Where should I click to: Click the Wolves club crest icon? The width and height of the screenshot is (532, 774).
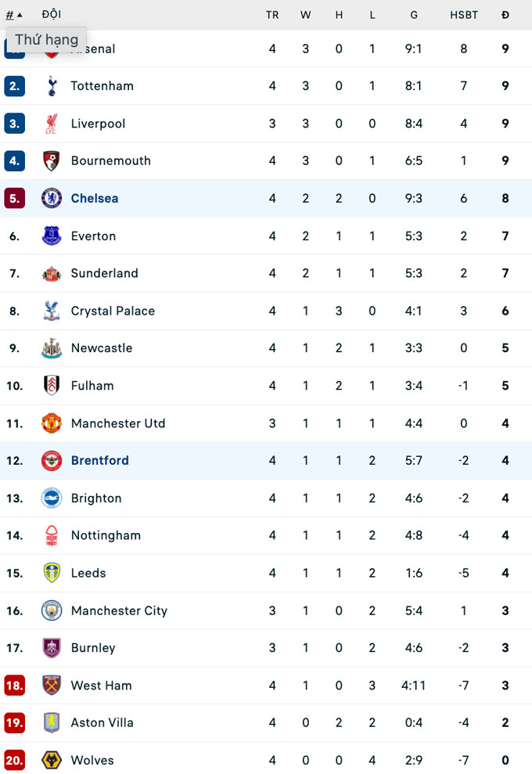[52, 761]
